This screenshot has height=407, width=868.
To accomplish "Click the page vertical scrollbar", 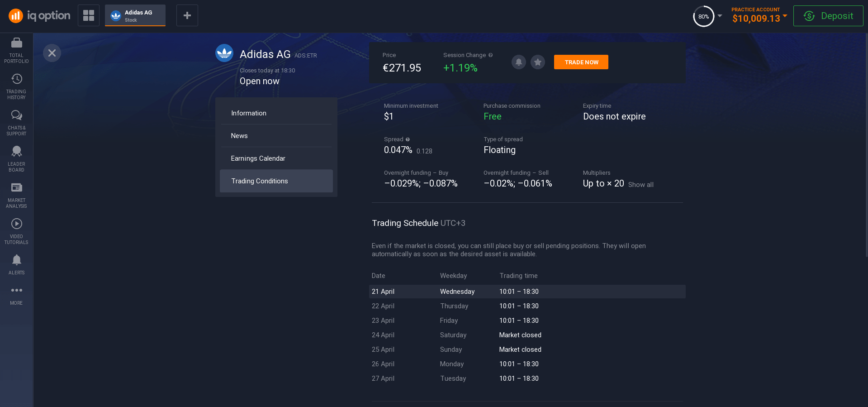I will point(866,145).
